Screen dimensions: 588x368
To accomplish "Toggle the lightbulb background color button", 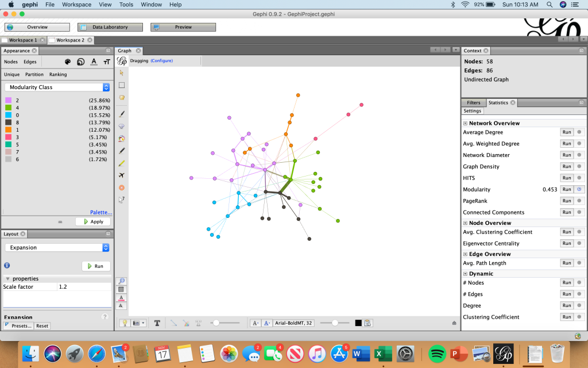I will [x=123, y=323].
